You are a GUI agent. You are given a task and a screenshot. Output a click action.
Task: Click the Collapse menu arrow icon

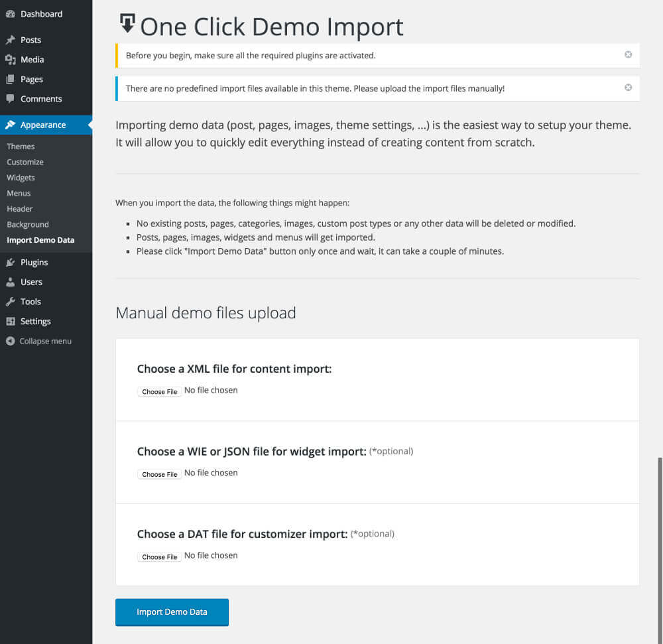pos(11,342)
